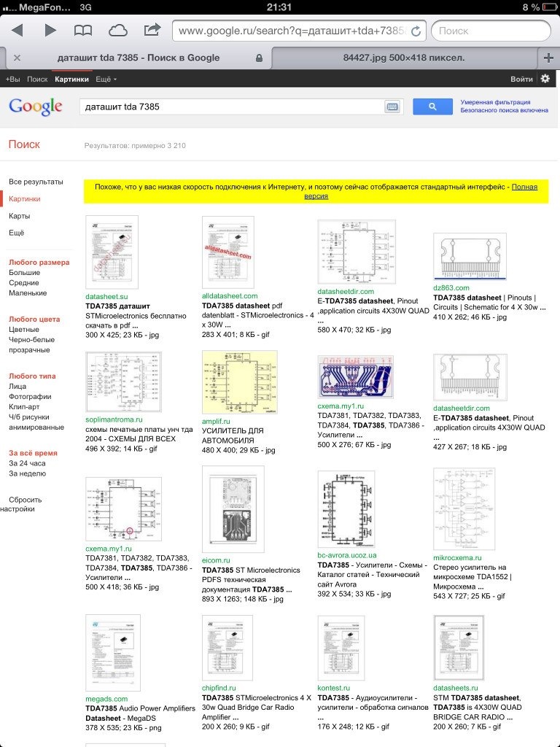Focus the Safari Поиск search field
The width and height of the screenshot is (560, 747).
click(x=491, y=31)
